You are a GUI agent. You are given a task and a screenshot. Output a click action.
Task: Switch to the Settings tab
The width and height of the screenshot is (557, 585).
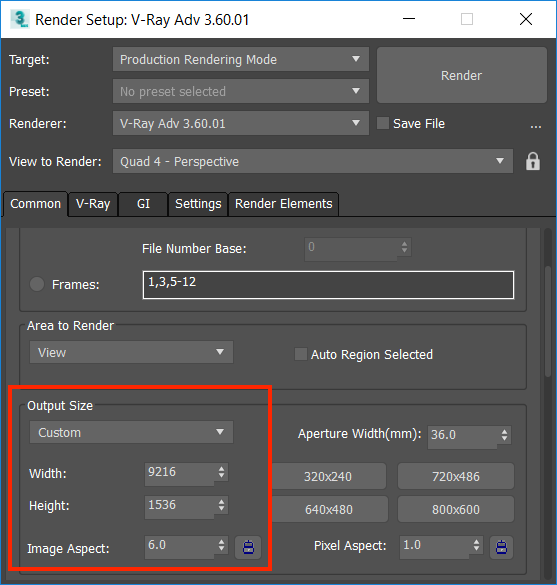pos(198,204)
